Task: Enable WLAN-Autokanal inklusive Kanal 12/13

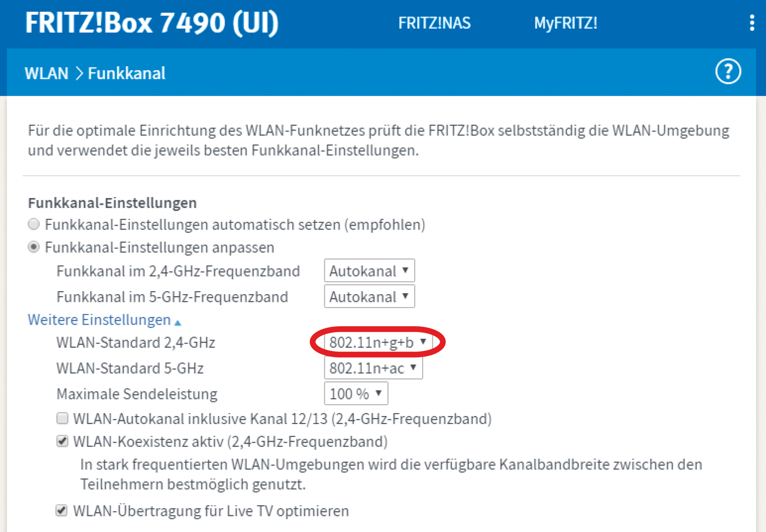Action: click(62, 419)
